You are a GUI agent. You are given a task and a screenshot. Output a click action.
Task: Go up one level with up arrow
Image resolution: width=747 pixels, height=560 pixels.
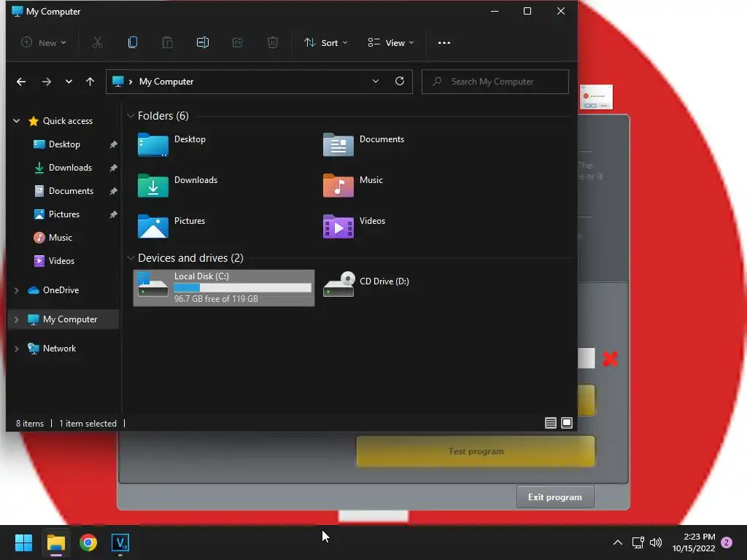pyautogui.click(x=90, y=82)
